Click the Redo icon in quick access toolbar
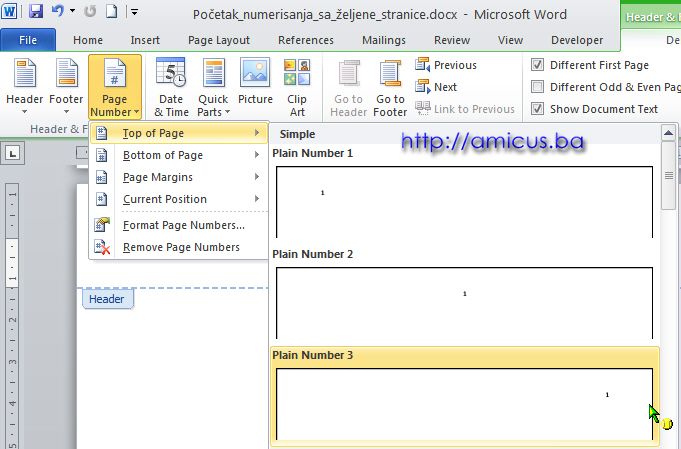The width and height of the screenshot is (681, 449). coord(90,11)
